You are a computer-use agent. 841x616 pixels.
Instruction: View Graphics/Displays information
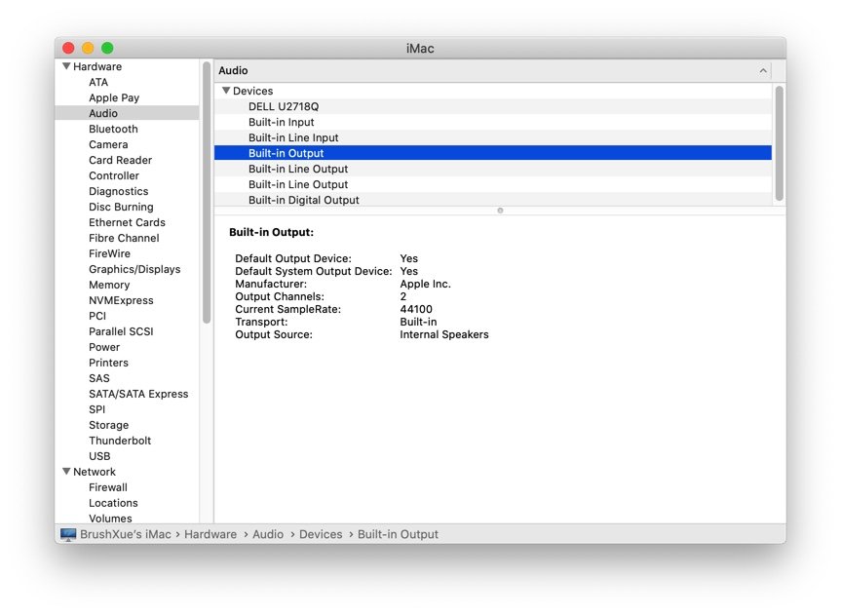click(x=134, y=269)
